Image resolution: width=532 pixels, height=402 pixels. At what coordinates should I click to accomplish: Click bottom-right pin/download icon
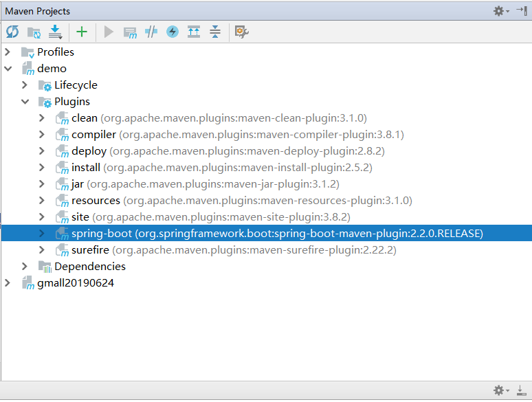[x=522, y=390]
